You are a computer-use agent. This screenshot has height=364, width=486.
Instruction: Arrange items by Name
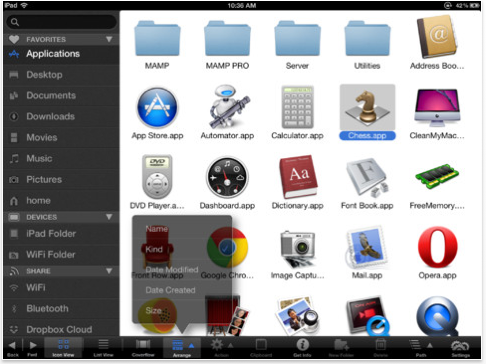point(182,229)
